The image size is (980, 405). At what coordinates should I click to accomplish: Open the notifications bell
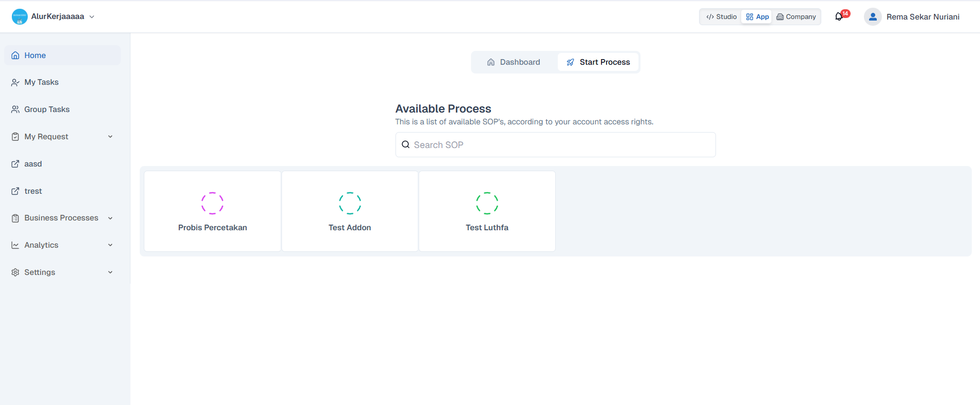point(839,16)
